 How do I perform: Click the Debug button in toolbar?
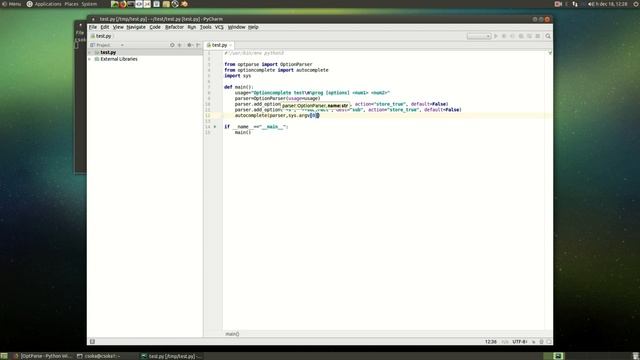tap(504, 36)
